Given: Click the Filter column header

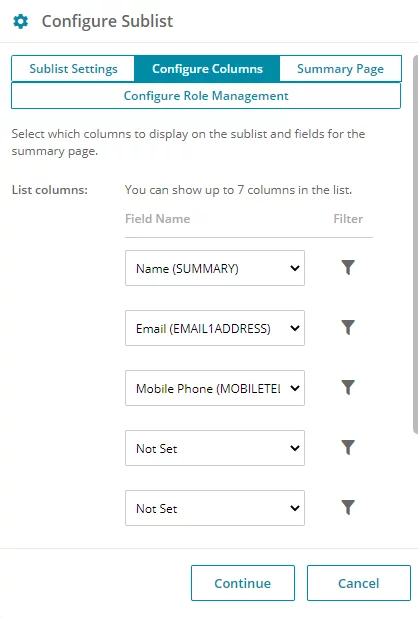Looking at the screenshot, I should 348,219.
